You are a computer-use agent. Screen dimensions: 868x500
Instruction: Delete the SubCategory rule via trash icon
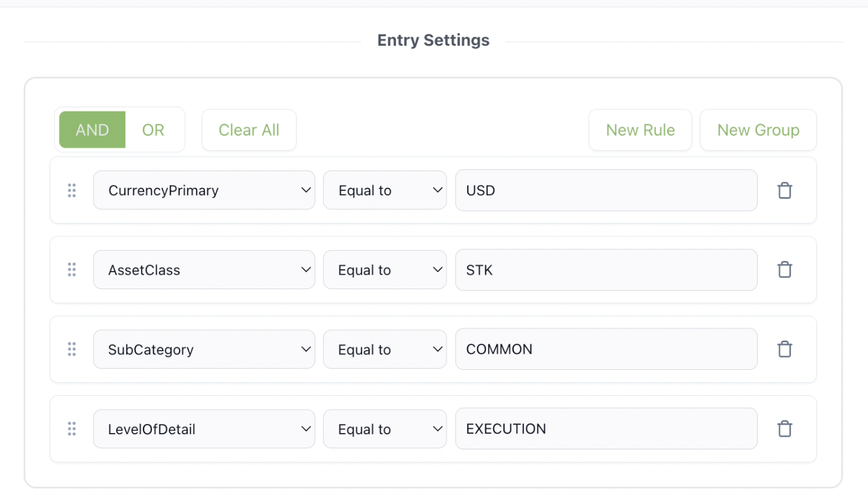784,349
